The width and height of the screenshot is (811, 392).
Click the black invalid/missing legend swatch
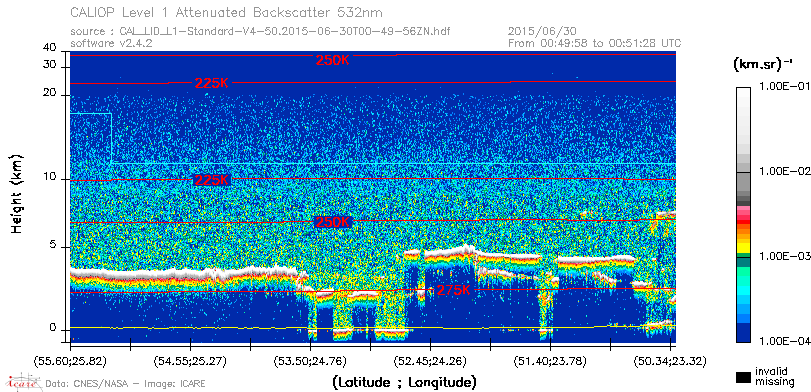pyautogui.click(x=744, y=377)
